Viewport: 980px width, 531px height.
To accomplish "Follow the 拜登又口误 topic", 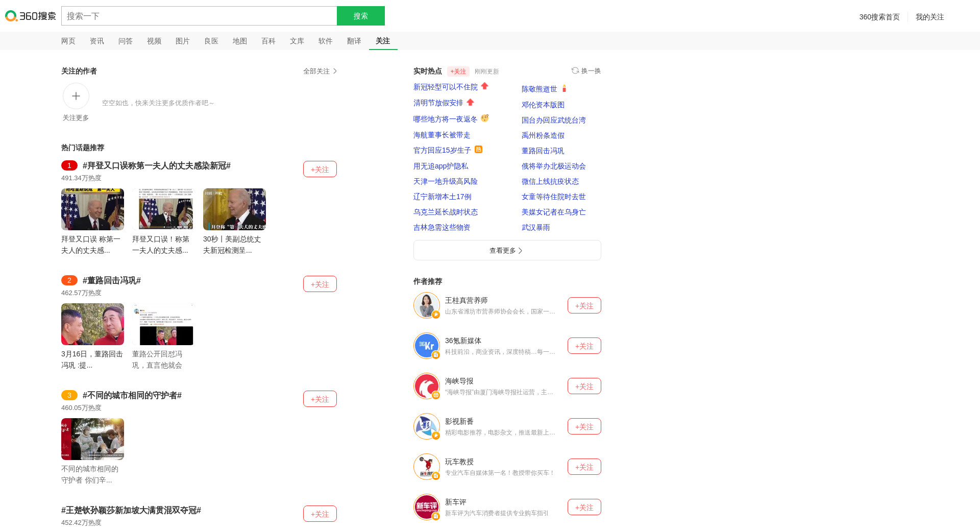I will click(320, 169).
